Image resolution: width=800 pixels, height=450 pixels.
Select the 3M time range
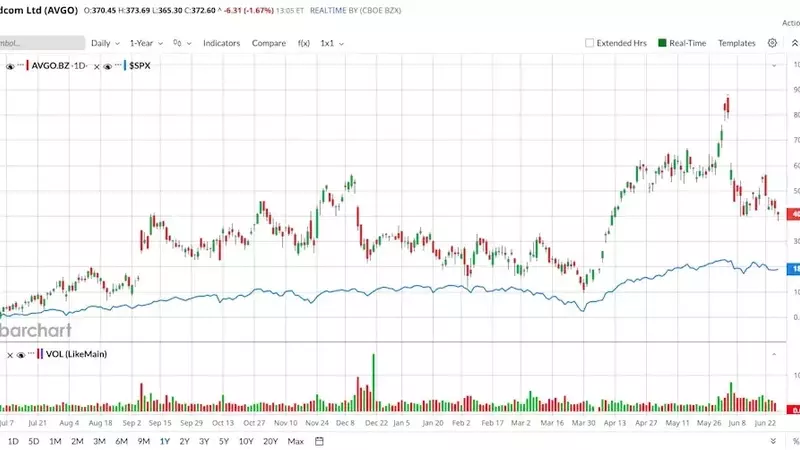[99, 441]
